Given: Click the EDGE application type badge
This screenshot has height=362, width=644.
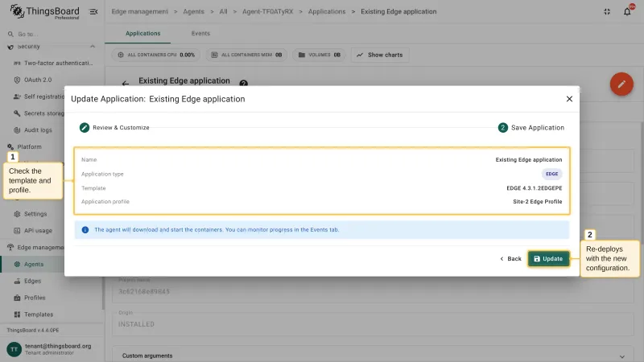Looking at the screenshot, I should click(551, 174).
